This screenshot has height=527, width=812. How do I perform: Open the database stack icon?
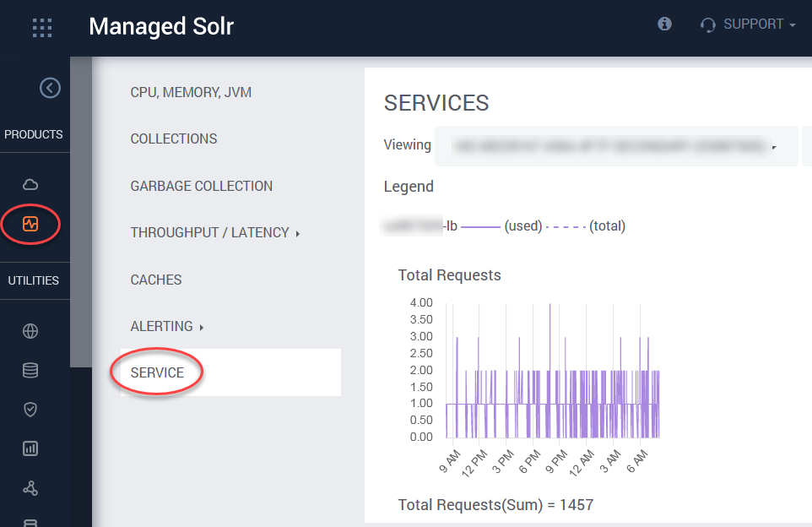pyautogui.click(x=30, y=370)
